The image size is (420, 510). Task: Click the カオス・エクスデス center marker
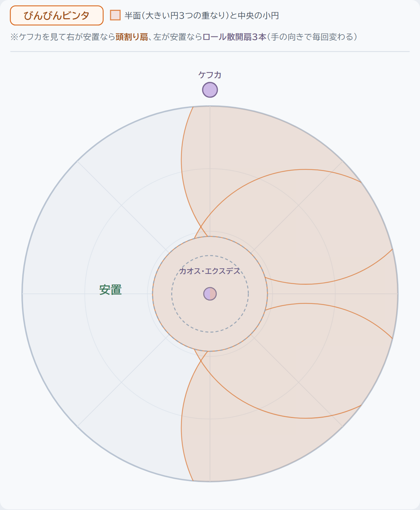click(x=210, y=294)
